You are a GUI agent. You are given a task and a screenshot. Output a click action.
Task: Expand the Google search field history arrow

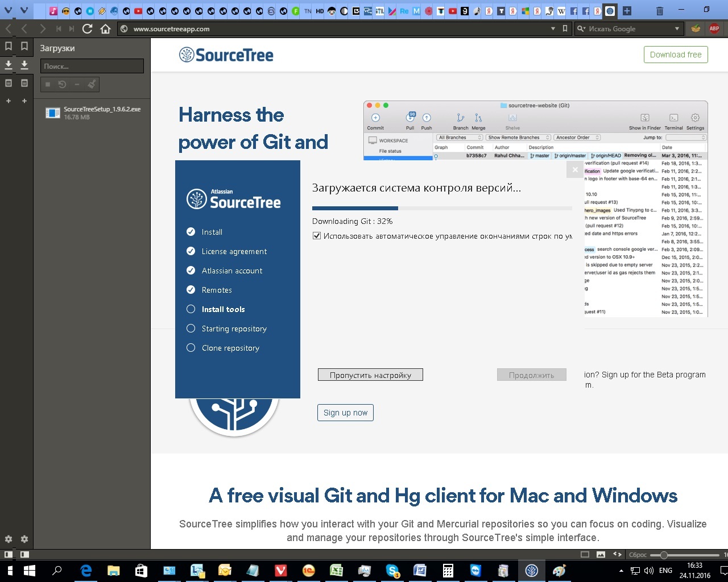pyautogui.click(x=677, y=28)
